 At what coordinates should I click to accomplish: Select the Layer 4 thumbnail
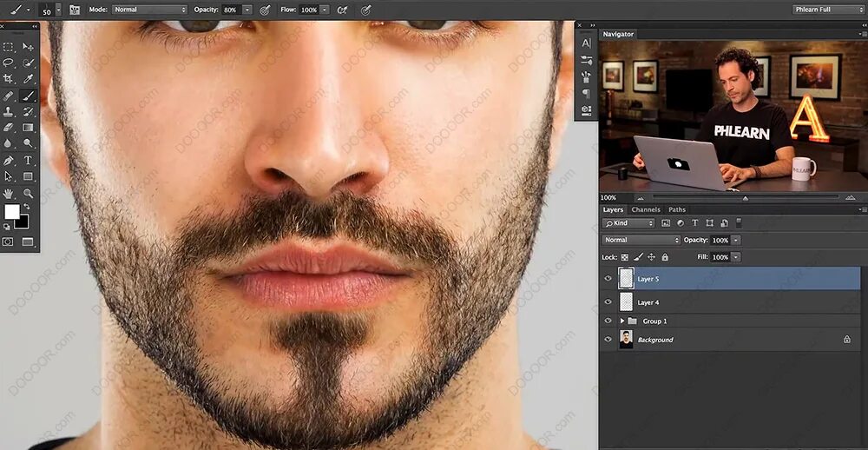626,302
